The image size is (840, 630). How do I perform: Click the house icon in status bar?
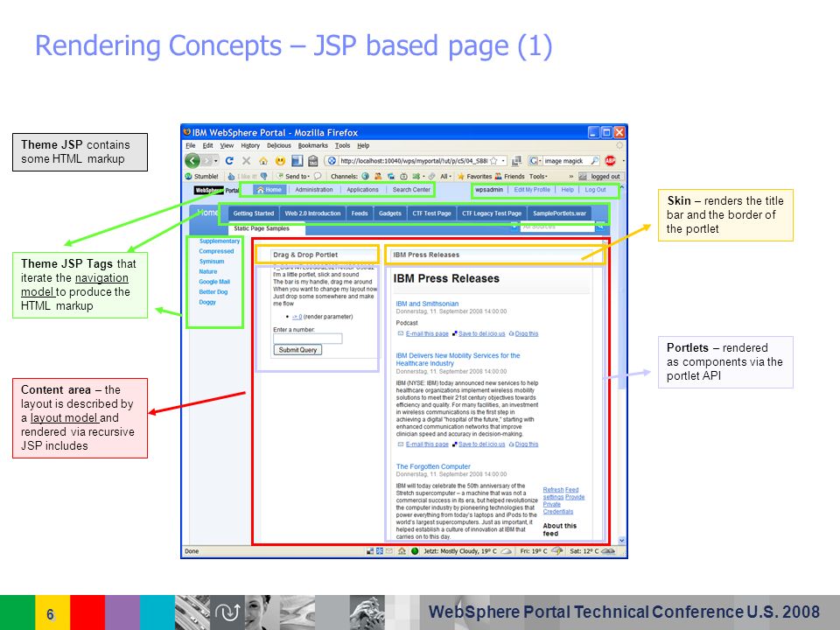[402, 551]
